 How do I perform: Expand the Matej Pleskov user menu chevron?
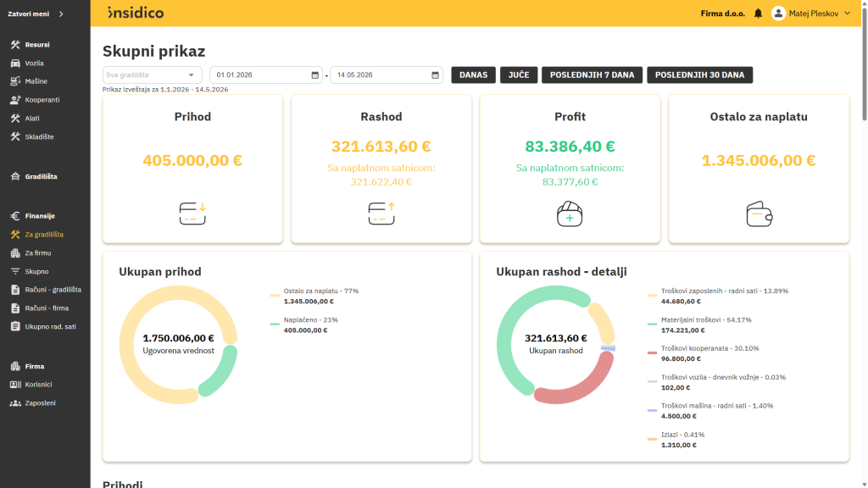tap(847, 14)
